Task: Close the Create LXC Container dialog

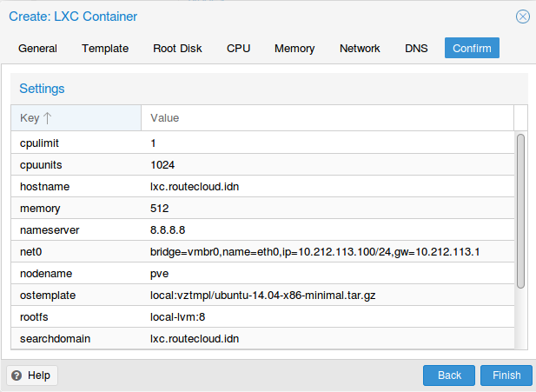Action: pos(523,17)
